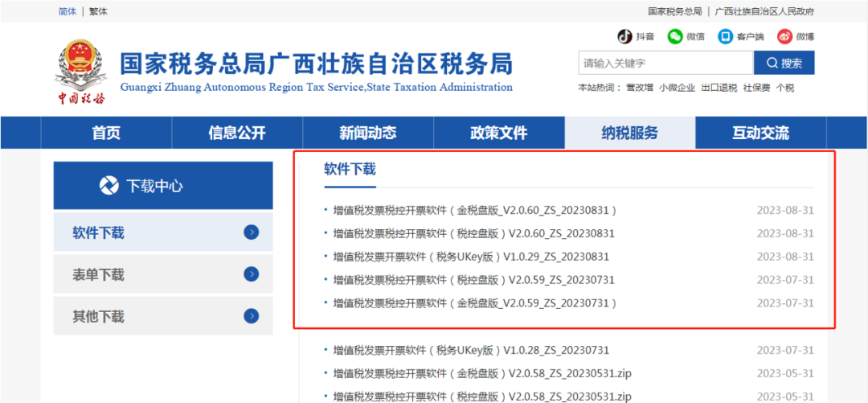868x403 pixels.
Task: Expand the 表单下载 arrow
Action: pos(252,274)
